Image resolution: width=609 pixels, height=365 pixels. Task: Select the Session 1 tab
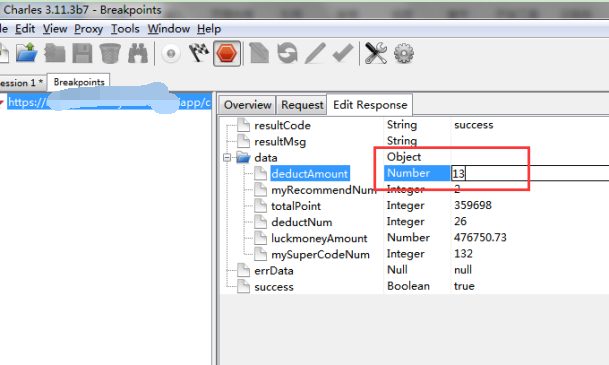tap(21, 83)
